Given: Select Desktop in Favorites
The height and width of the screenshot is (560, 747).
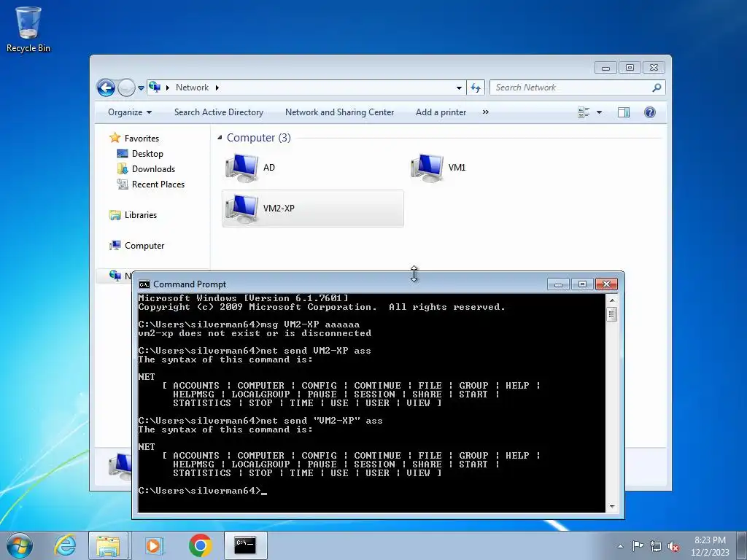Looking at the screenshot, I should 140,154.
